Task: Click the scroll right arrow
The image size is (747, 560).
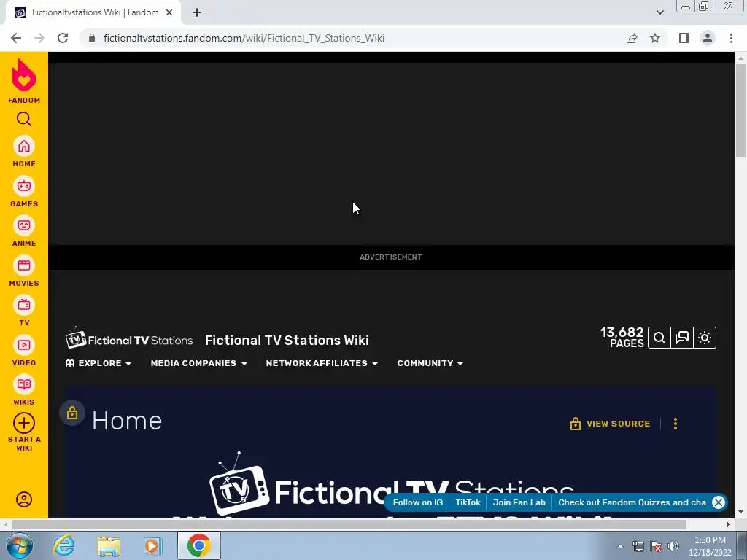Action: click(x=729, y=524)
